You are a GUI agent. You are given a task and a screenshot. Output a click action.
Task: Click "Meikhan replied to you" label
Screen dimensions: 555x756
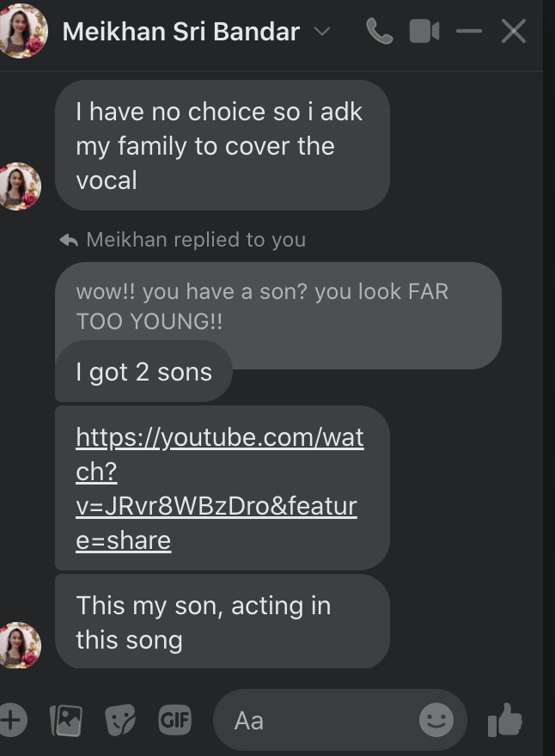(195, 240)
